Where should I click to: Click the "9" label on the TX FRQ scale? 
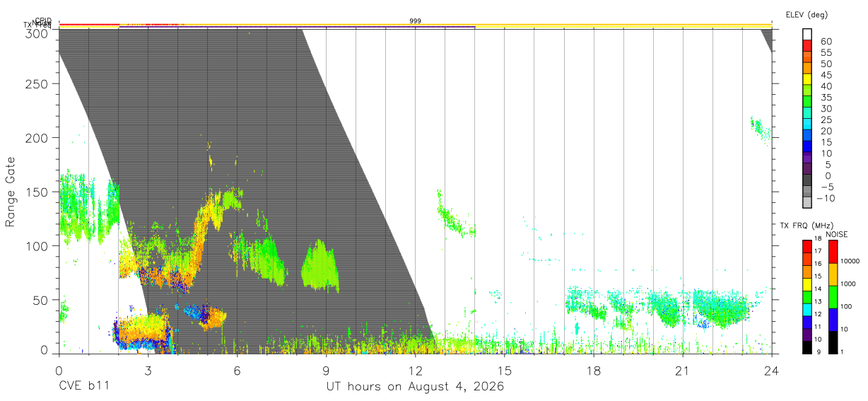[x=817, y=351]
